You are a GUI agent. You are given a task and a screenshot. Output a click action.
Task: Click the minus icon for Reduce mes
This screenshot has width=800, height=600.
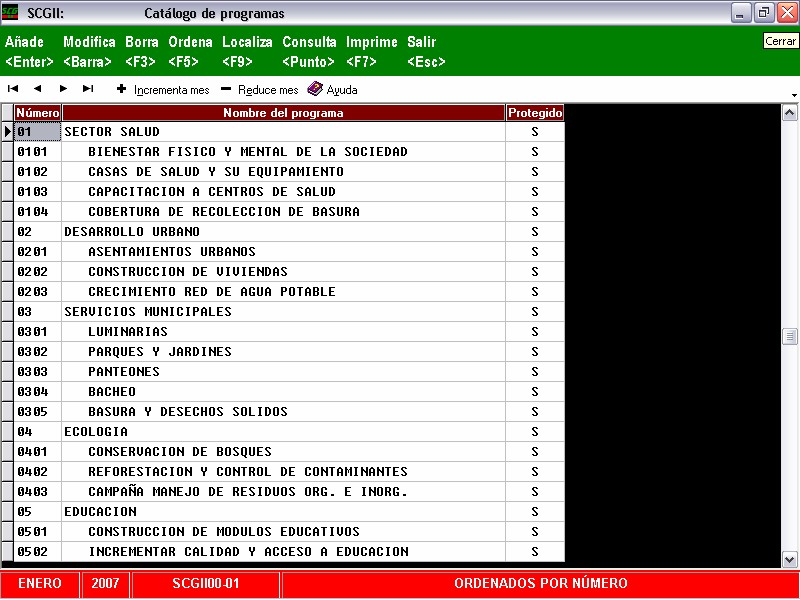tap(226, 89)
